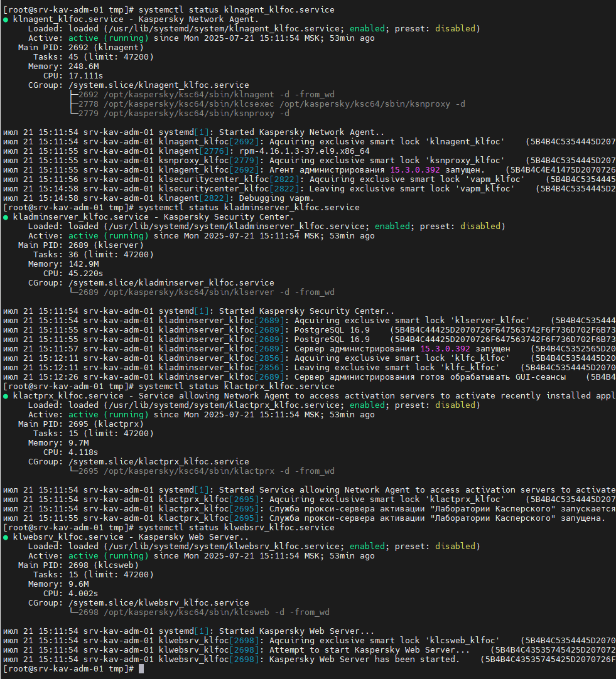Click process line '2689 /opt/kaspersky/ksc64/sbin/klserver -d -from_wd'

206,292
